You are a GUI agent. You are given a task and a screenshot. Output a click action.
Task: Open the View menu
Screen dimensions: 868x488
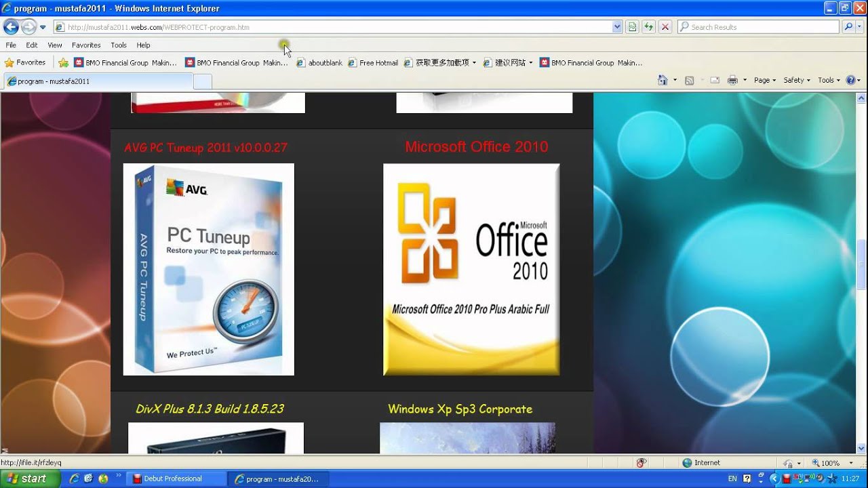tap(55, 45)
